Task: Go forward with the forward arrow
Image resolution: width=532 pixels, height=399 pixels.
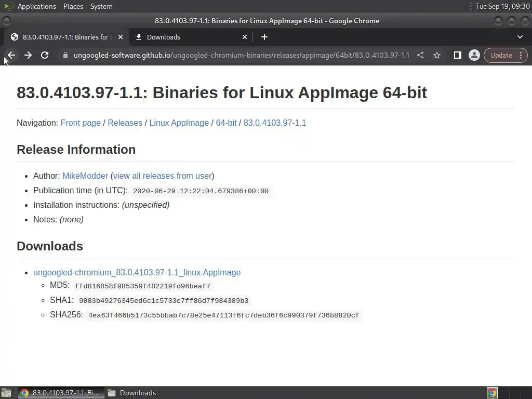Action: [28, 55]
